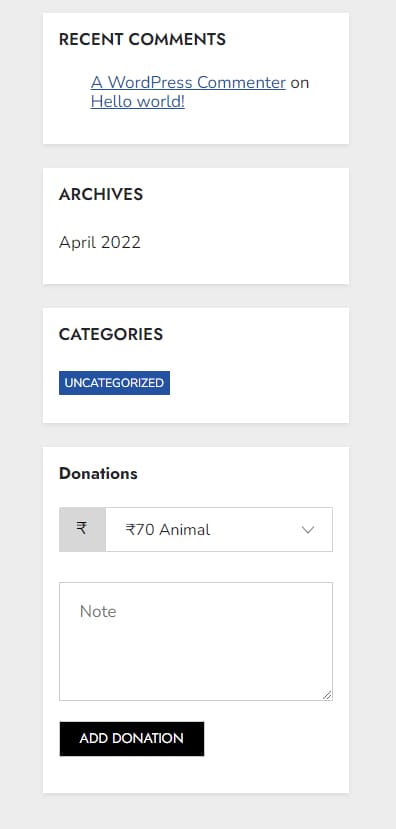This screenshot has height=829, width=396.
Task: Grab the Note textarea resize handle
Action: [327, 695]
